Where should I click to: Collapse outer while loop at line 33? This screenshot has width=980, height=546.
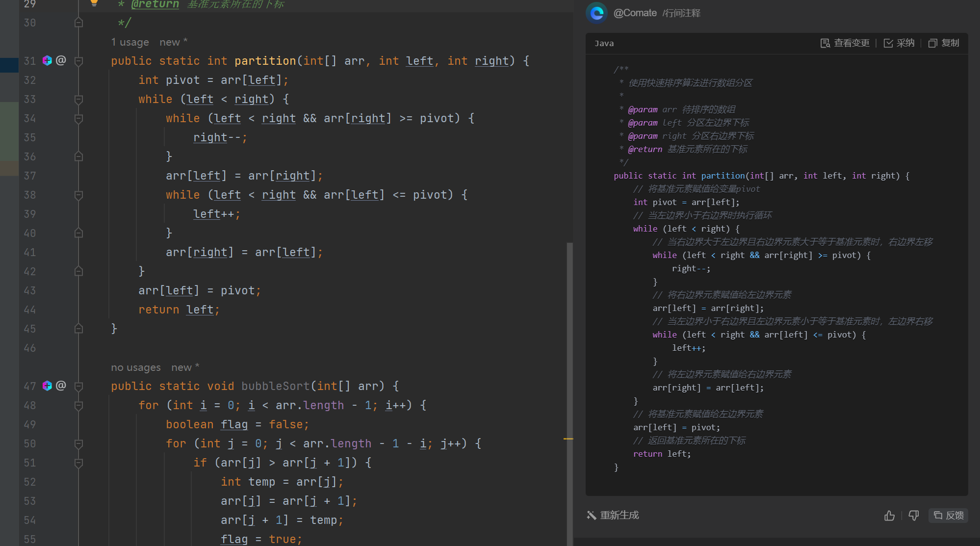point(78,100)
